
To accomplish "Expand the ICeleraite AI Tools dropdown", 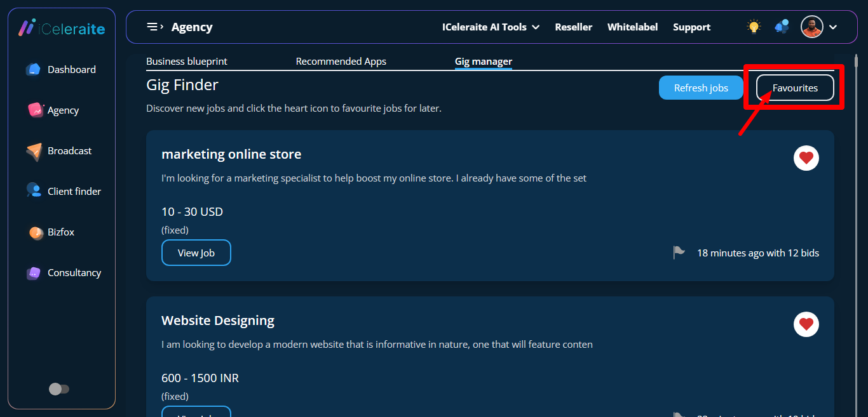I will [x=491, y=27].
